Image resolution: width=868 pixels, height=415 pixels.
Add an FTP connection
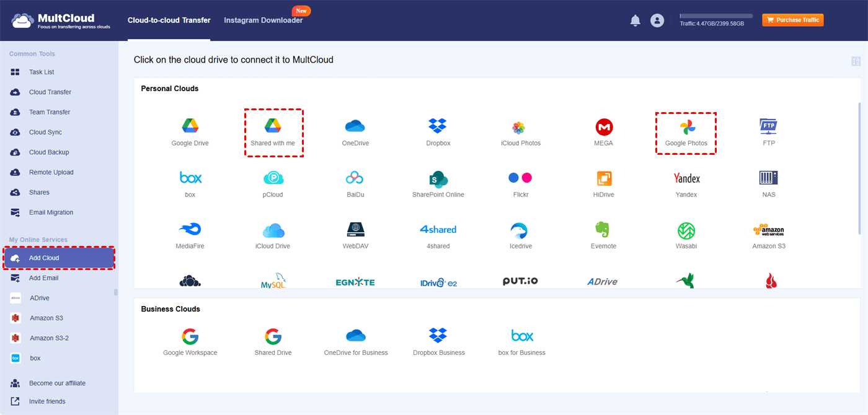pyautogui.click(x=769, y=132)
